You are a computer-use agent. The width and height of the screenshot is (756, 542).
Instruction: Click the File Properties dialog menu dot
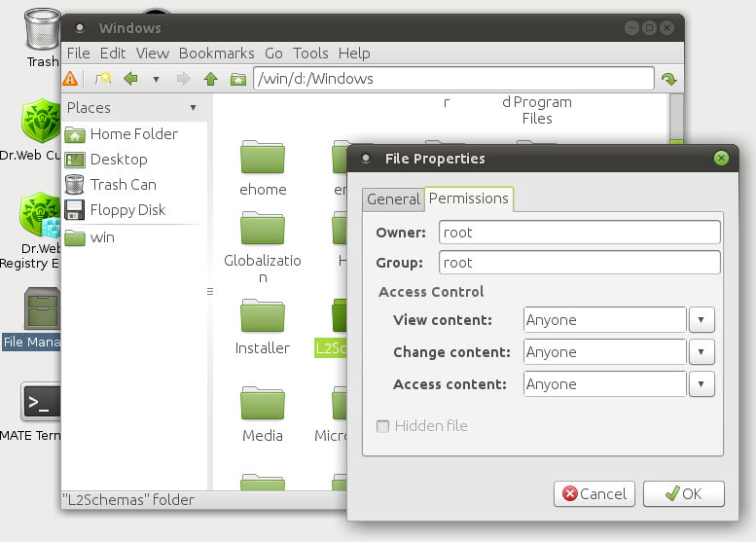point(366,159)
